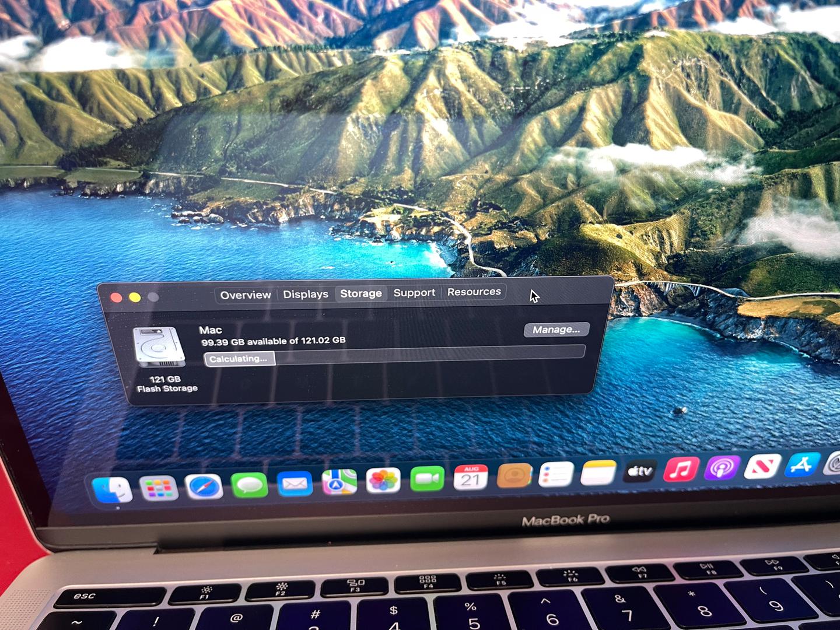
Task: Launch the Notes app in the Dock
Action: point(598,472)
